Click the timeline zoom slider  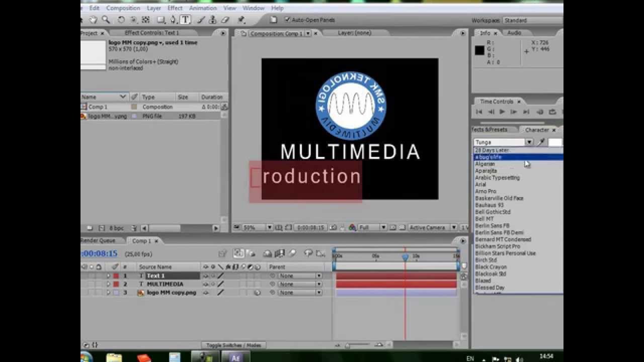(358, 345)
